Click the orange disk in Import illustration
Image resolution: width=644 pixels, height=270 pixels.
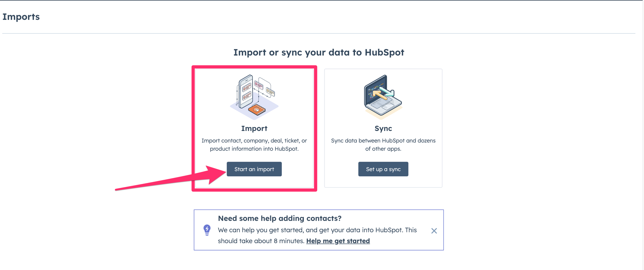[257, 110]
